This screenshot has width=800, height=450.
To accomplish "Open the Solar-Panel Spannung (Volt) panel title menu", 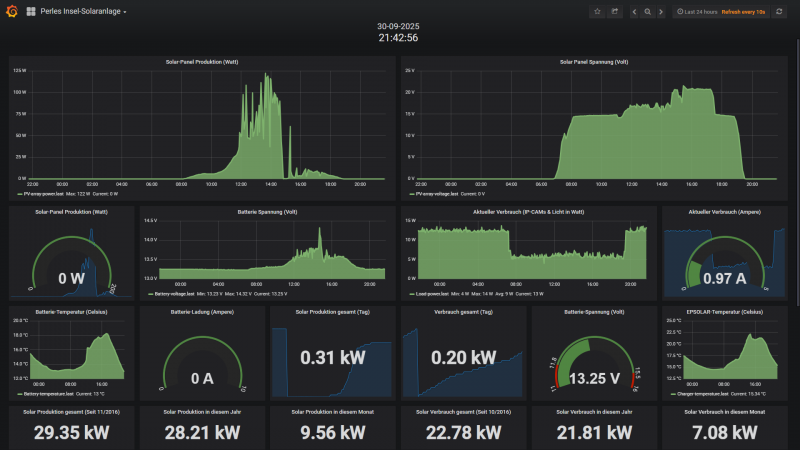I will (x=595, y=62).
